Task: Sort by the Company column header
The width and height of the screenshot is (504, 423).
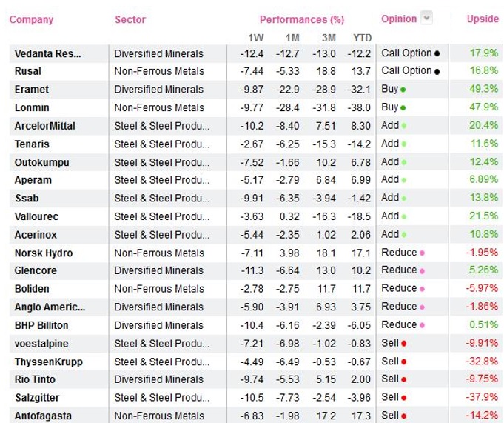Action: (x=31, y=19)
